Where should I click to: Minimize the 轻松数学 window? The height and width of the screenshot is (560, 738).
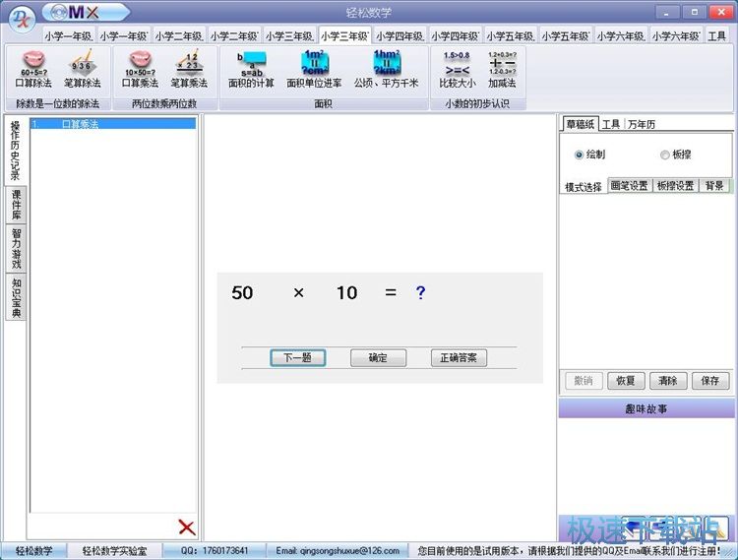[666, 12]
